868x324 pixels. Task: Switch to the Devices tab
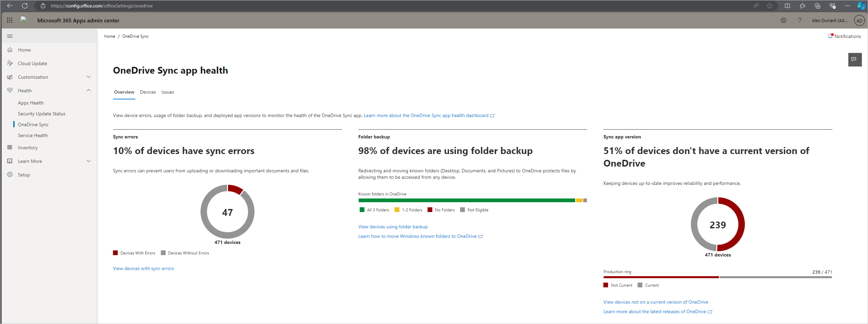[x=148, y=92]
